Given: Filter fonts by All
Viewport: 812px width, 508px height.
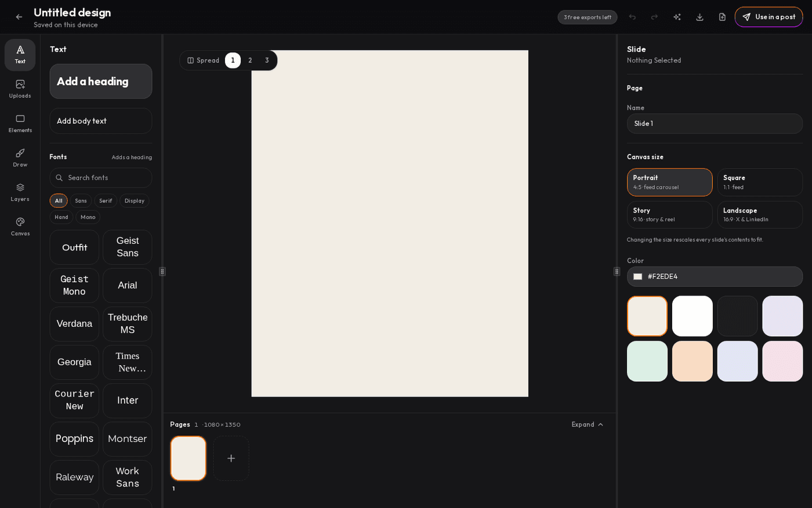Looking at the screenshot, I should point(59,201).
